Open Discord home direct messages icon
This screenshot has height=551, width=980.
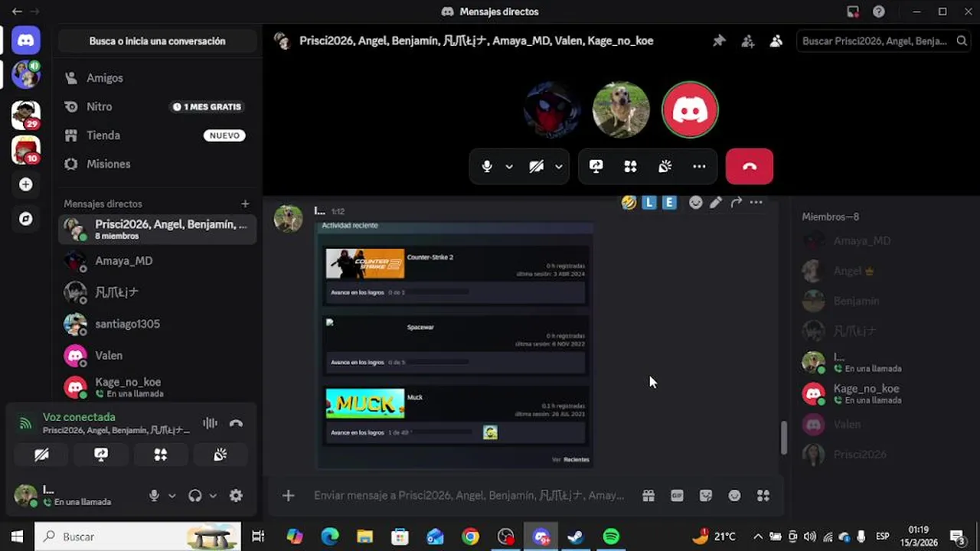click(25, 40)
